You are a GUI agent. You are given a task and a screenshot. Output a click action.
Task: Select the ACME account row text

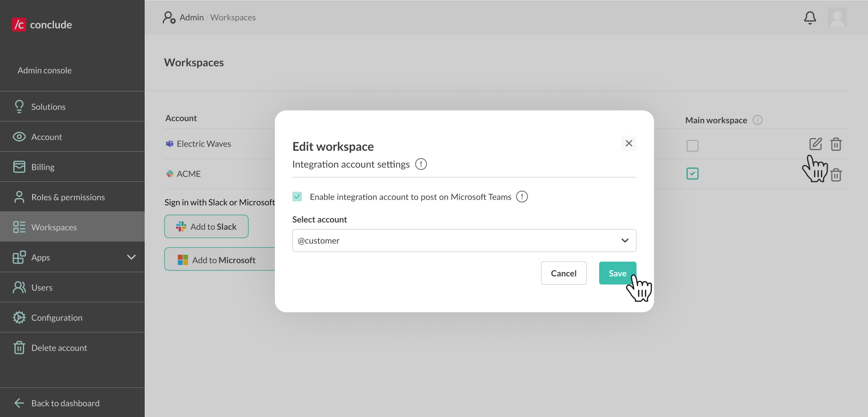[x=188, y=174]
